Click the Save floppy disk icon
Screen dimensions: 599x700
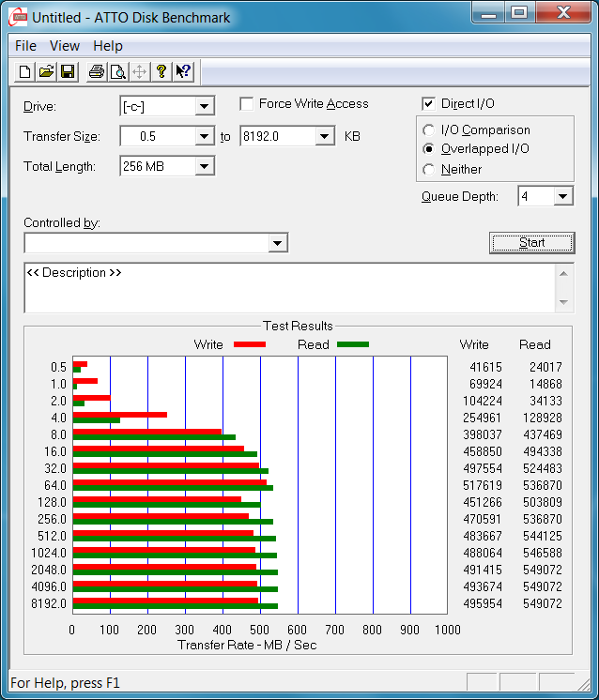coord(68,71)
